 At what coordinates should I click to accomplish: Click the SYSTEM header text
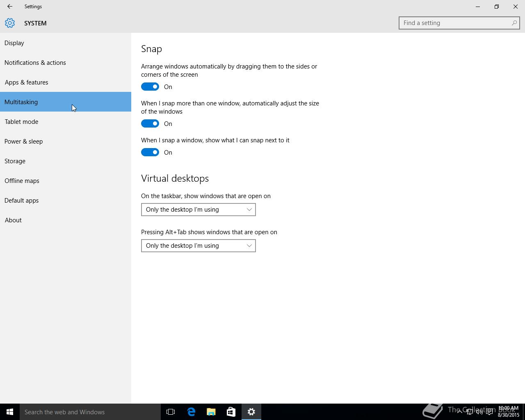pyautogui.click(x=35, y=23)
